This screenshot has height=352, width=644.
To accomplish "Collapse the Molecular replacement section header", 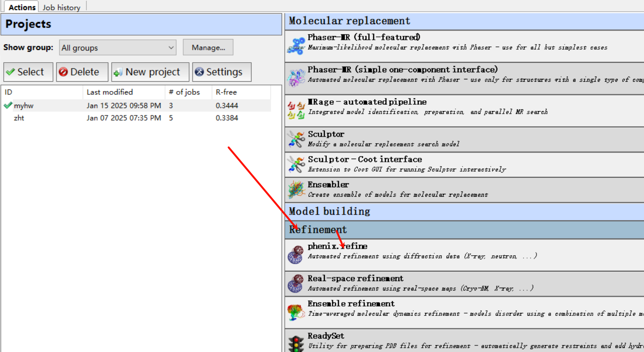I will (x=464, y=21).
